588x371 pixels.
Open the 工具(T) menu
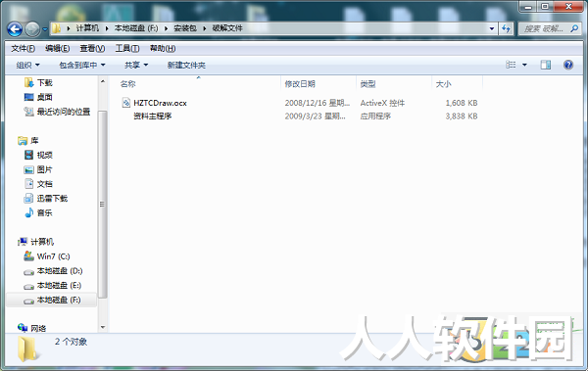(127, 48)
